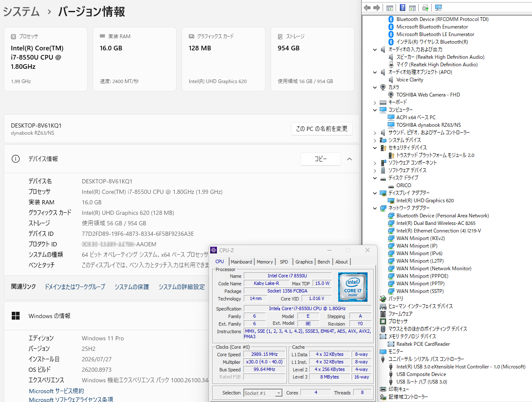
Task: Collapse the オーディオ処理オブジェクト (APO) category
Action: point(375,72)
